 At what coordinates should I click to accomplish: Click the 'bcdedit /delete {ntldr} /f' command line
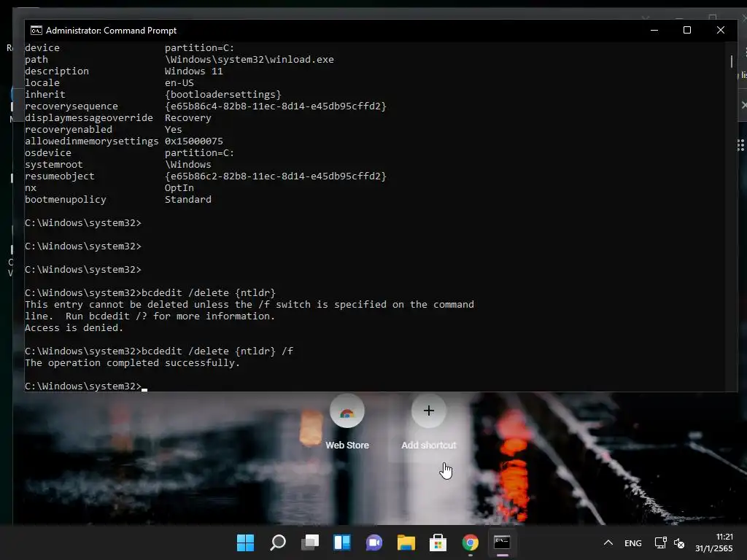pyautogui.click(x=217, y=351)
